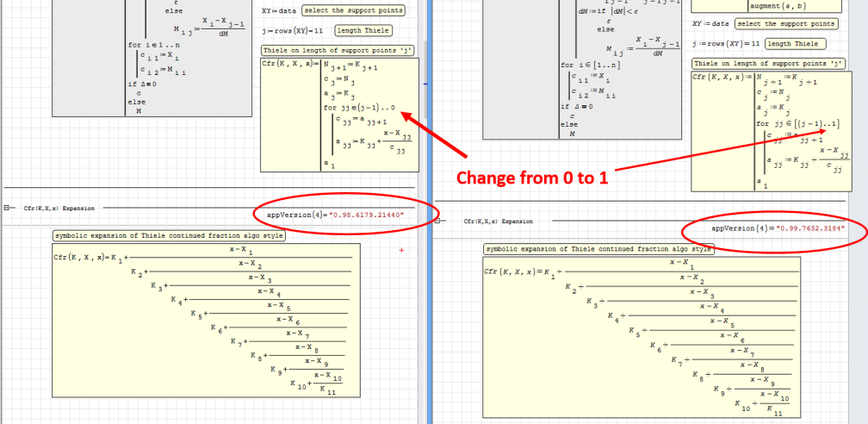868x424 pixels.
Task: Click the red plus cursor marker
Action: tap(402, 250)
